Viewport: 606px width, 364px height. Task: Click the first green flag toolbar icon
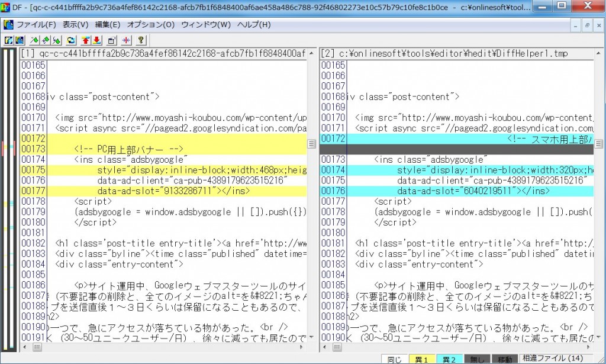[x=35, y=40]
